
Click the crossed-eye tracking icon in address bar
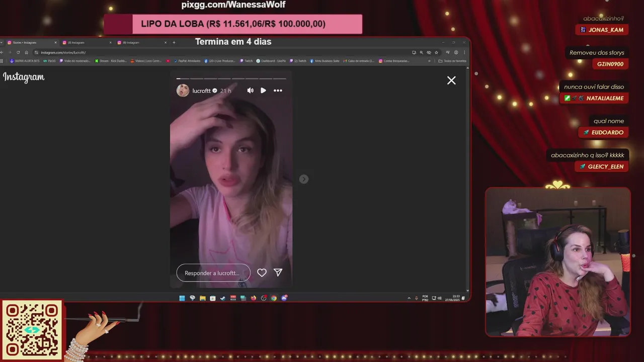tap(429, 52)
